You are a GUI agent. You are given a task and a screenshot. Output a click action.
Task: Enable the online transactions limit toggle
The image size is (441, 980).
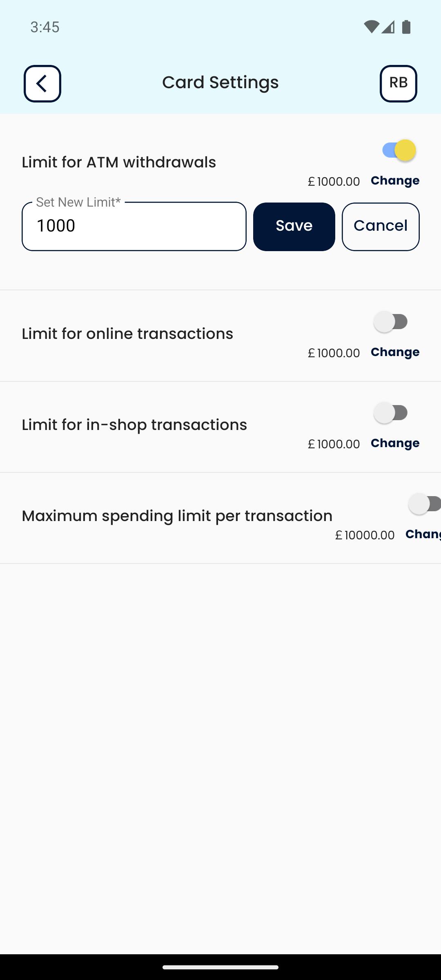click(x=391, y=322)
